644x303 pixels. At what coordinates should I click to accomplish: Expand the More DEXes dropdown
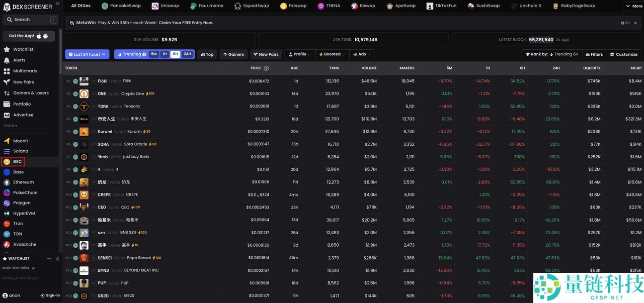coord(632,6)
